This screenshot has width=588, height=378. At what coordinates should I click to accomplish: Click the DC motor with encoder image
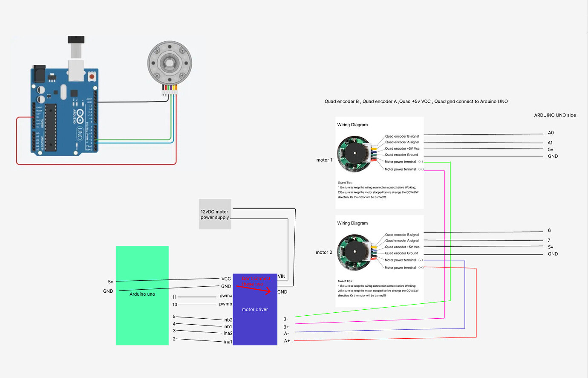pyautogui.click(x=170, y=62)
